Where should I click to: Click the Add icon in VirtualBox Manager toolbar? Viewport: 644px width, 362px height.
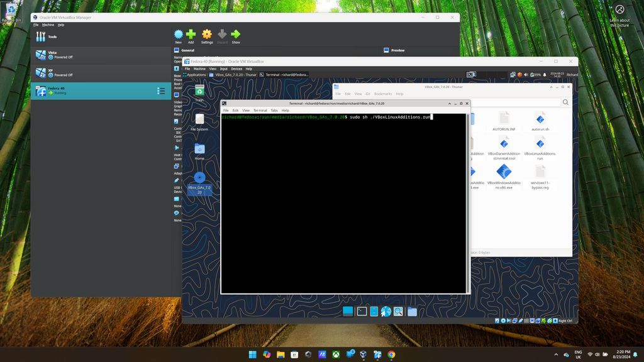[191, 36]
